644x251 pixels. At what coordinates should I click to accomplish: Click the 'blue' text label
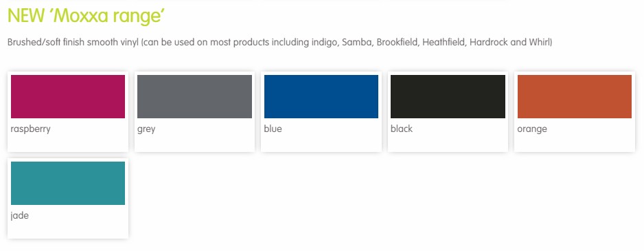(273, 129)
